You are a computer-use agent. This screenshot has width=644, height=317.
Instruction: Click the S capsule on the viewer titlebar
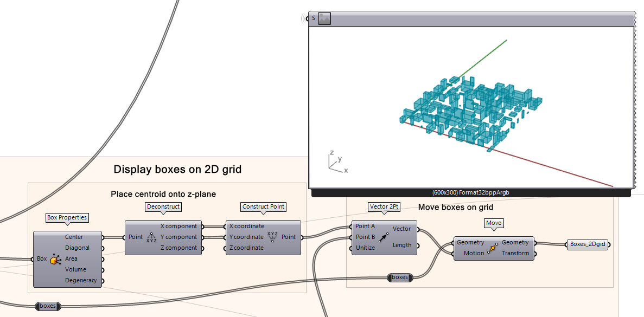click(313, 18)
